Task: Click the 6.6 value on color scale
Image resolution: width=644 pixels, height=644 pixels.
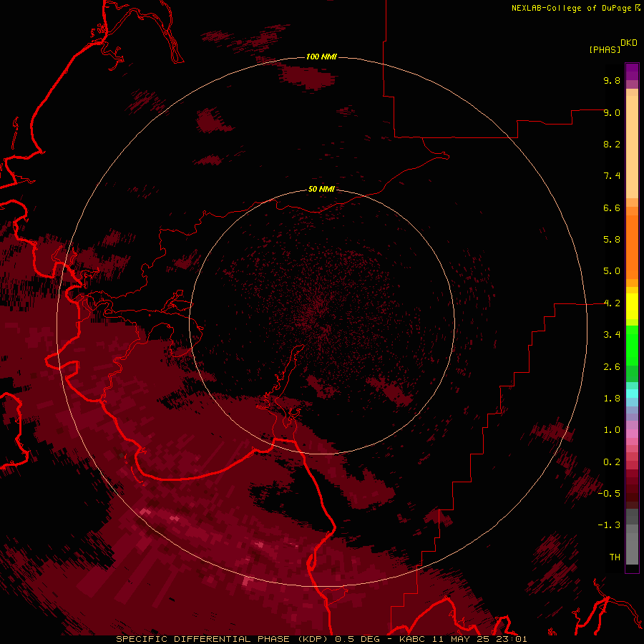Action: [x=612, y=208]
